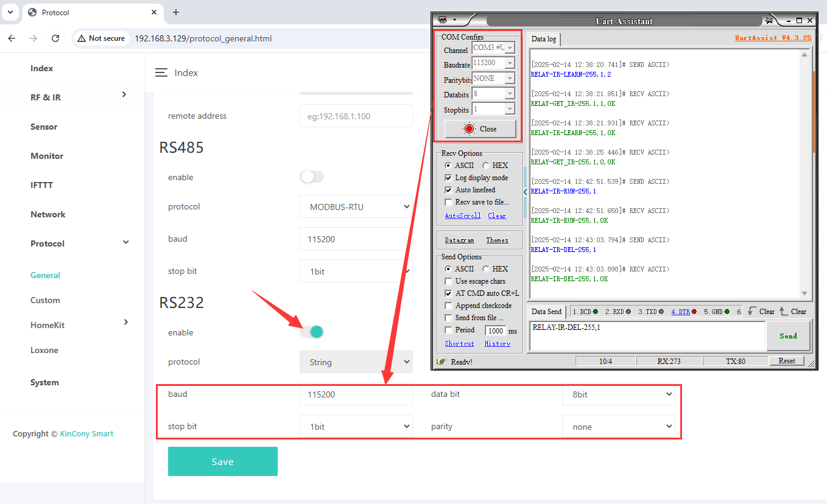Open the Custom protocol sidebar item
Viewport: 827px width, 504px height.
tap(45, 300)
